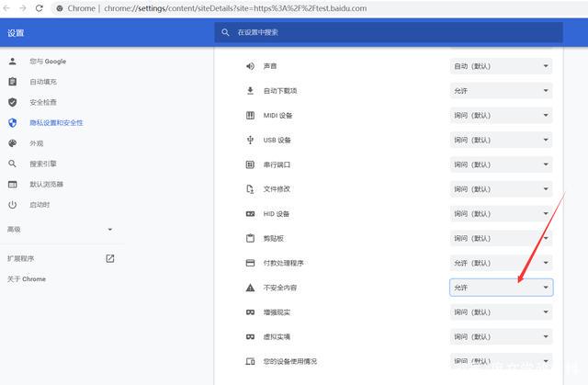Click the file edit icon for 文件修改
588x385 pixels.
[250, 189]
